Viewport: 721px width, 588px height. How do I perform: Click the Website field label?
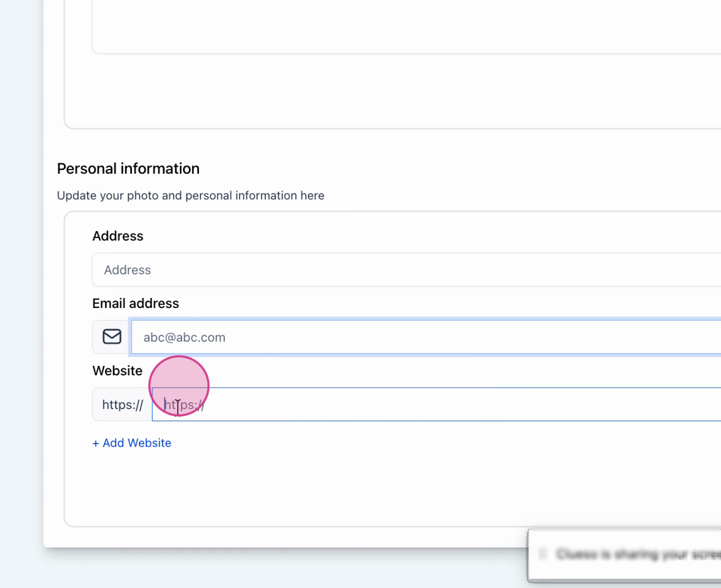click(118, 371)
